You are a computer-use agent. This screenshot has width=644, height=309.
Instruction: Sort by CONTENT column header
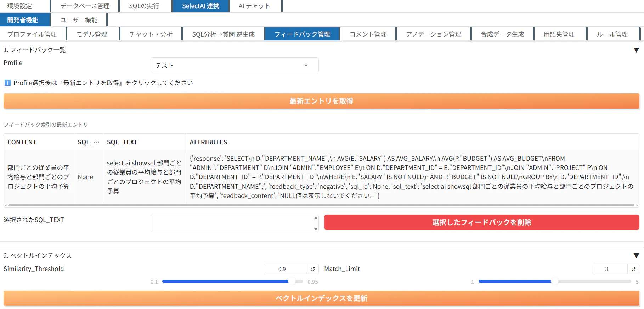[x=39, y=142]
